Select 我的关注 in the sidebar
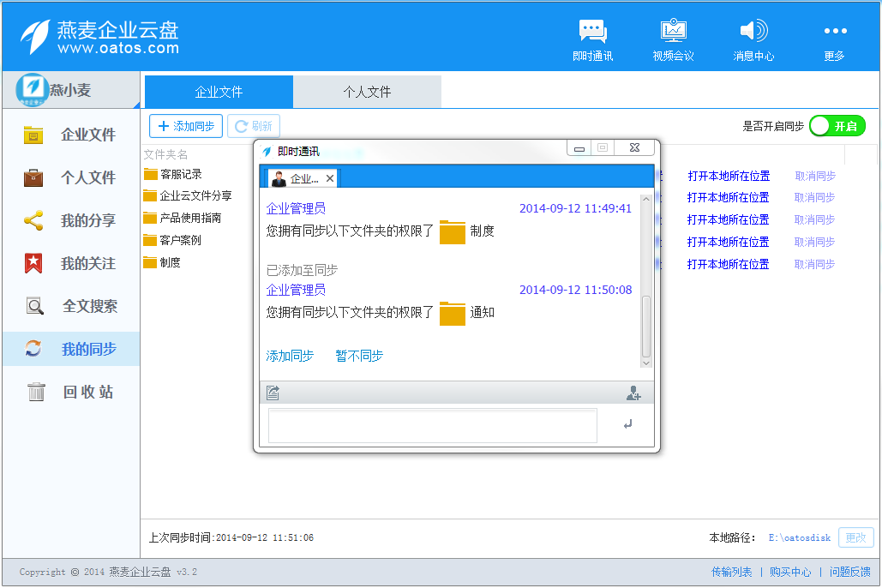The image size is (882, 588). (x=71, y=263)
